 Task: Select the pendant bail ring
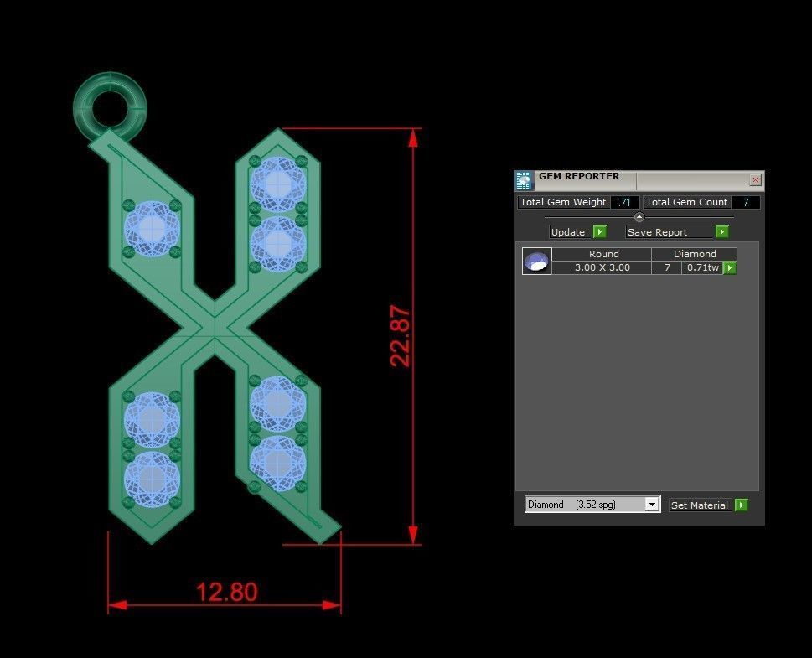(110, 108)
